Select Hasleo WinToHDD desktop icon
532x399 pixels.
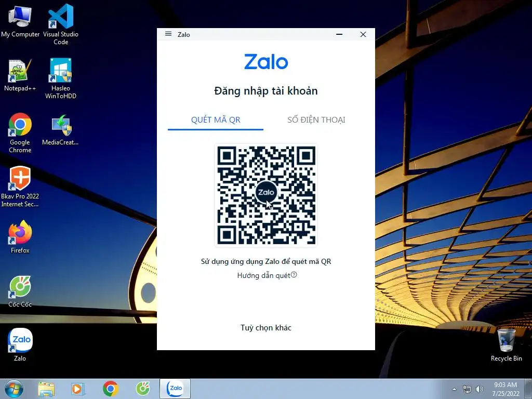point(61,78)
